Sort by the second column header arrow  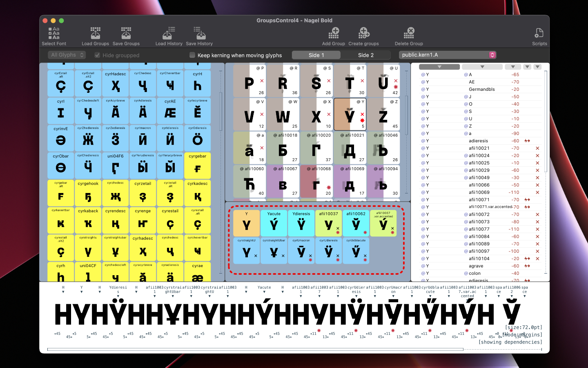coord(482,67)
